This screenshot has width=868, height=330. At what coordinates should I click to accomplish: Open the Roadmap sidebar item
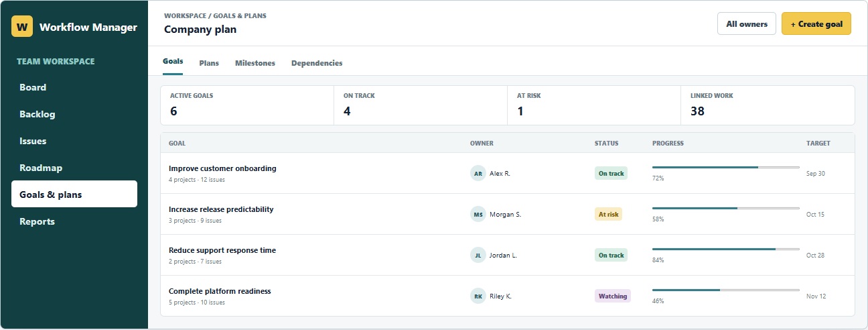pyautogui.click(x=74, y=168)
